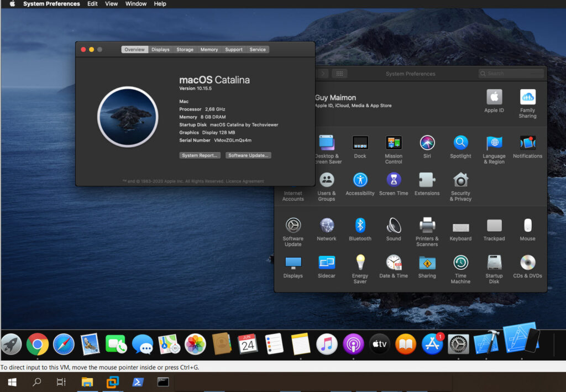Open Users & Groups preferences
This screenshot has height=392, width=566.
pyautogui.click(x=327, y=187)
